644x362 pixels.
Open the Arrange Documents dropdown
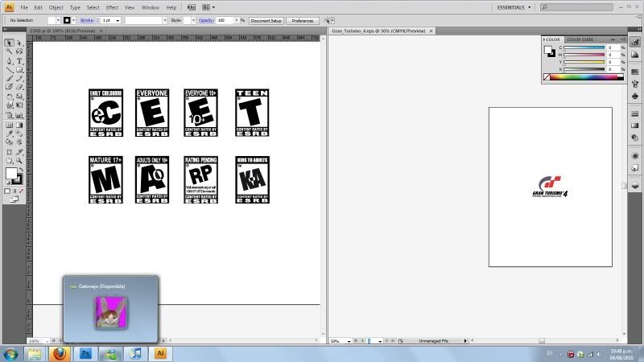pos(208,7)
